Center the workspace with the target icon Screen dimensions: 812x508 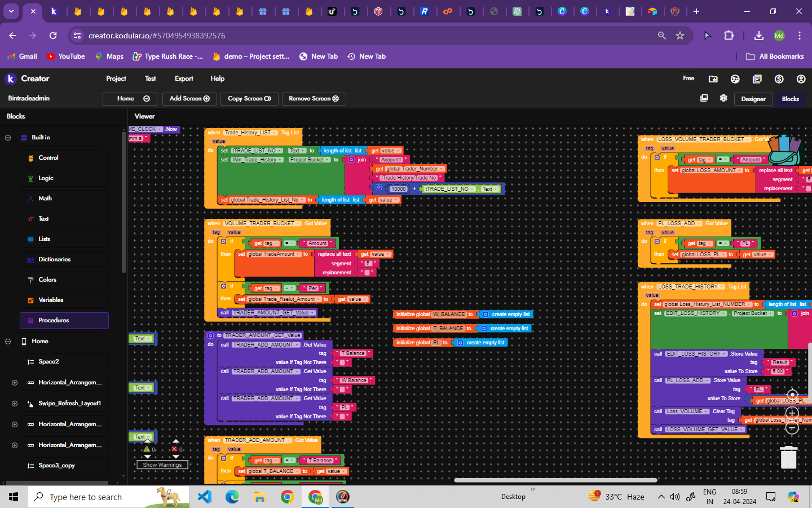click(792, 395)
